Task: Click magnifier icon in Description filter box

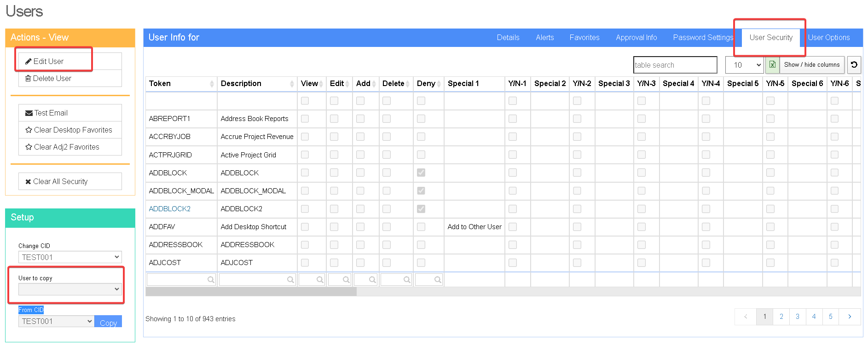Action: click(290, 279)
